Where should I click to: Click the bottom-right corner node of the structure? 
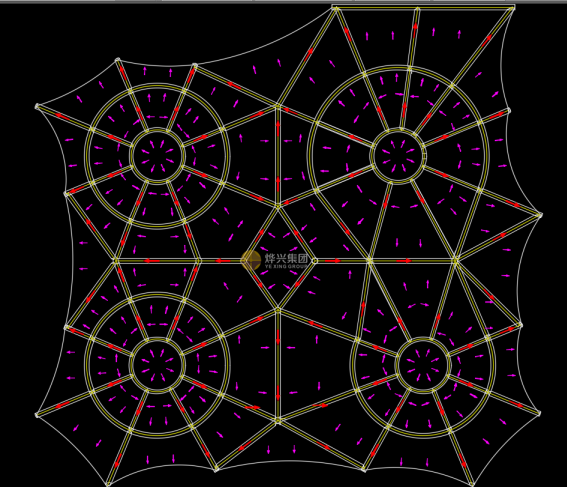click(472, 484)
